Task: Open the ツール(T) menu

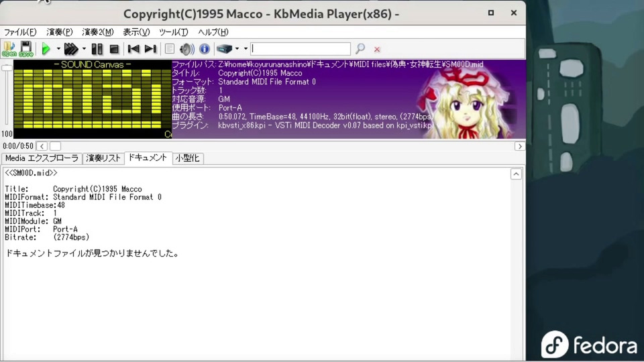Action: [173, 32]
